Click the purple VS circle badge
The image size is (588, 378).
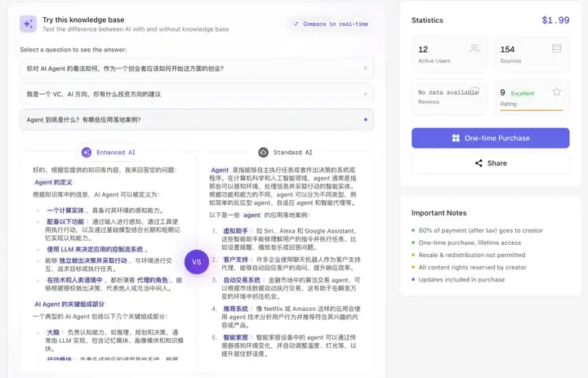[x=197, y=262]
